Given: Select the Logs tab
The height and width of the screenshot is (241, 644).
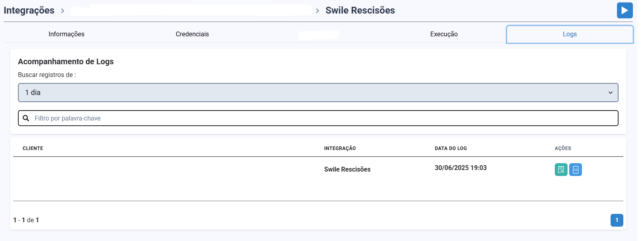Looking at the screenshot, I should click(x=570, y=34).
